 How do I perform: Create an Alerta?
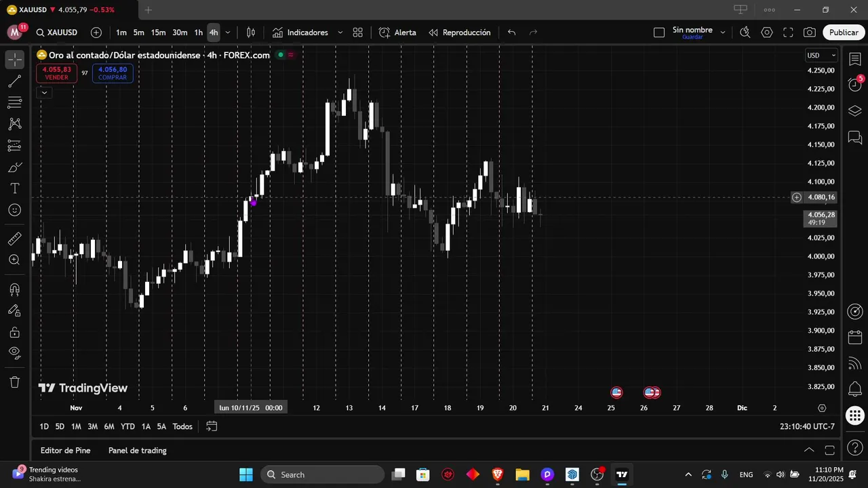pos(397,33)
